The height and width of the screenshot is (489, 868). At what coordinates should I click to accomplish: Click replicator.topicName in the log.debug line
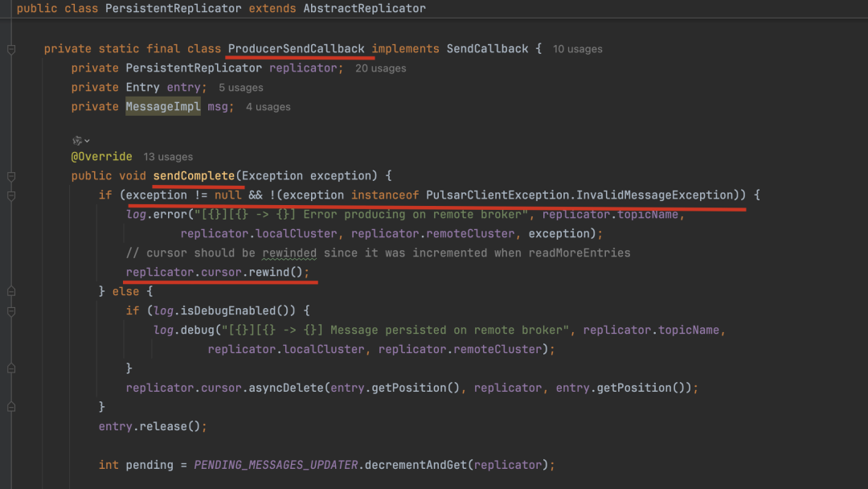click(x=651, y=330)
